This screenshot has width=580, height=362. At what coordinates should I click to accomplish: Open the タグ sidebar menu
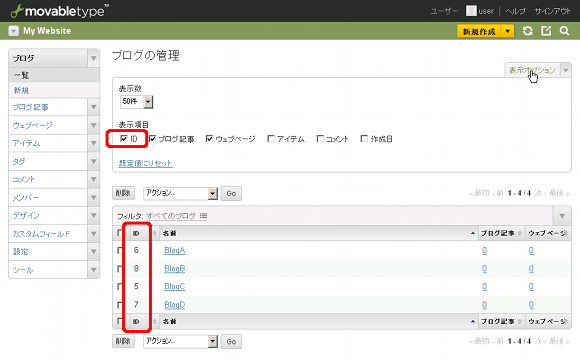click(x=48, y=162)
